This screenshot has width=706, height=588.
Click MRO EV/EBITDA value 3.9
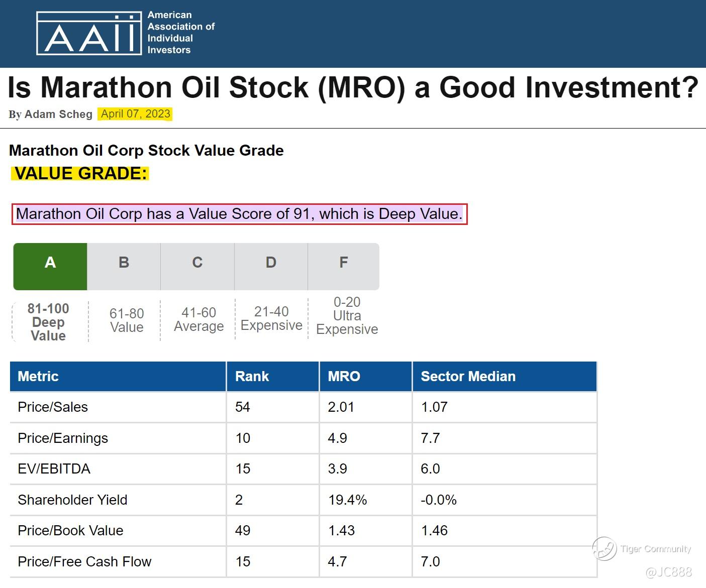coord(337,469)
